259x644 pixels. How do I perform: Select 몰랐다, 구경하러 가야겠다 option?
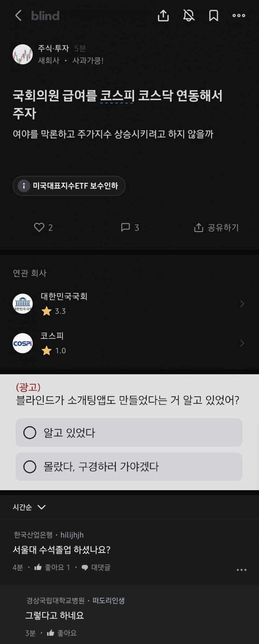(x=30, y=467)
